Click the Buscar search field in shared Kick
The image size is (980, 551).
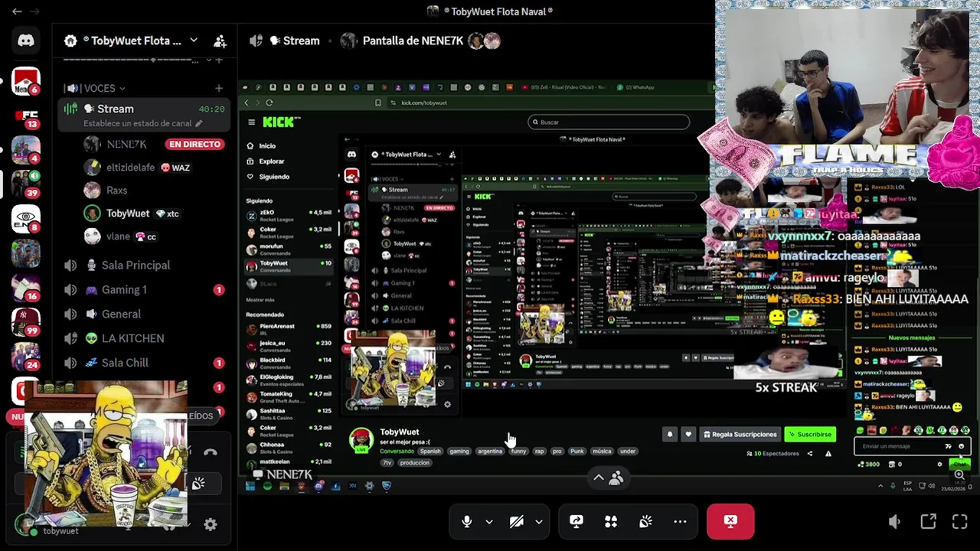609,122
